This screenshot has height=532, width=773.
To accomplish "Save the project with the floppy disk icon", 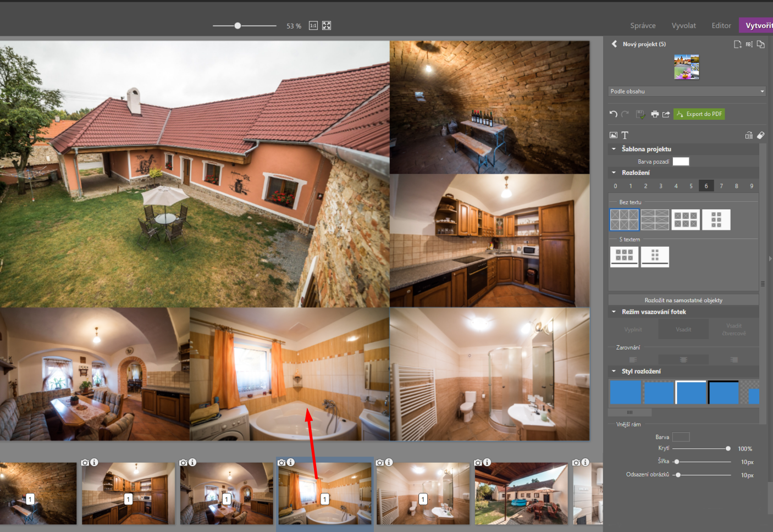I will (x=641, y=114).
